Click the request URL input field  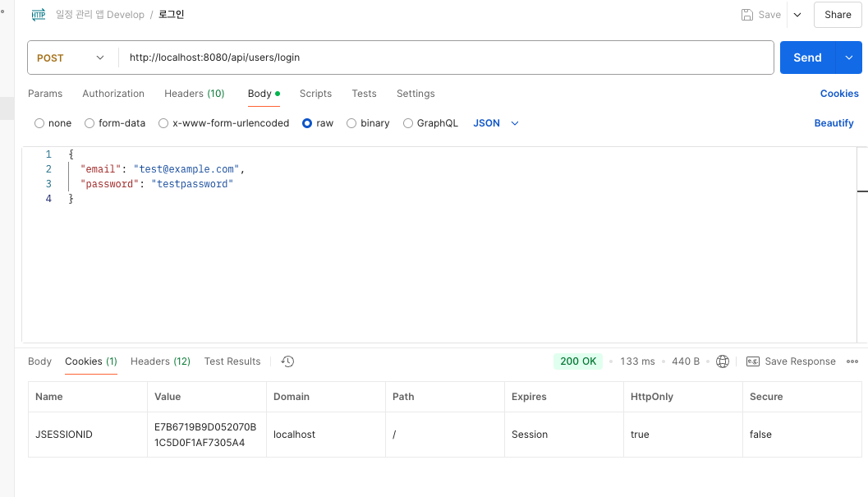446,58
